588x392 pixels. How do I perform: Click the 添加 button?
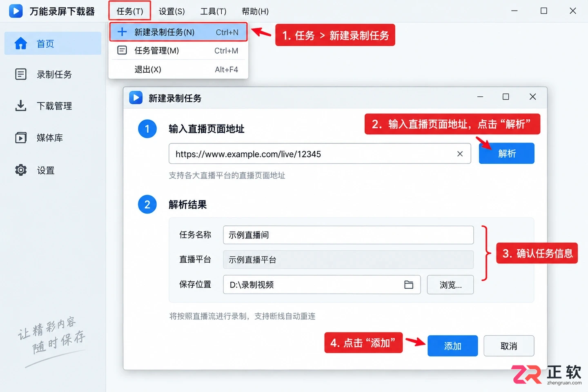click(x=452, y=346)
